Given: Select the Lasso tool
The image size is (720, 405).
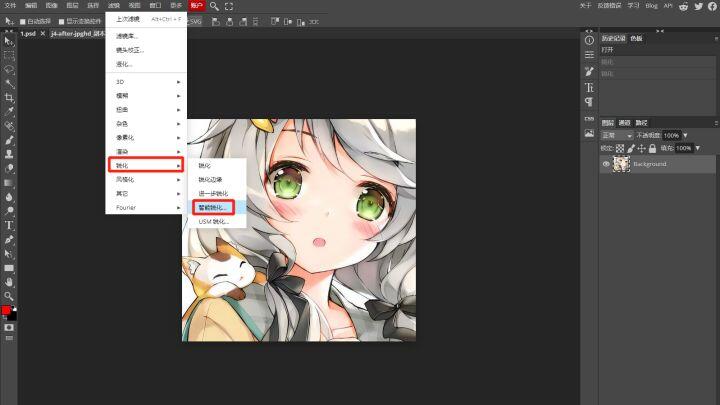Looking at the screenshot, I should coord(9,70).
